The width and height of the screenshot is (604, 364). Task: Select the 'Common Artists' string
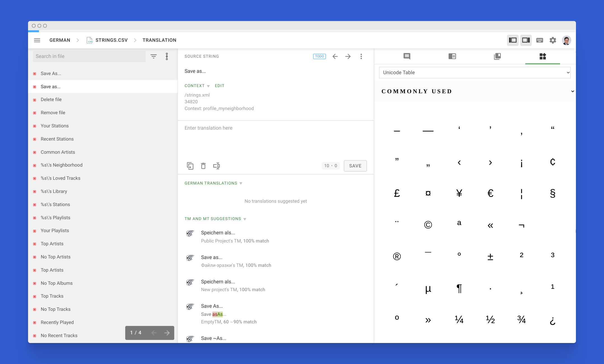(x=103, y=152)
